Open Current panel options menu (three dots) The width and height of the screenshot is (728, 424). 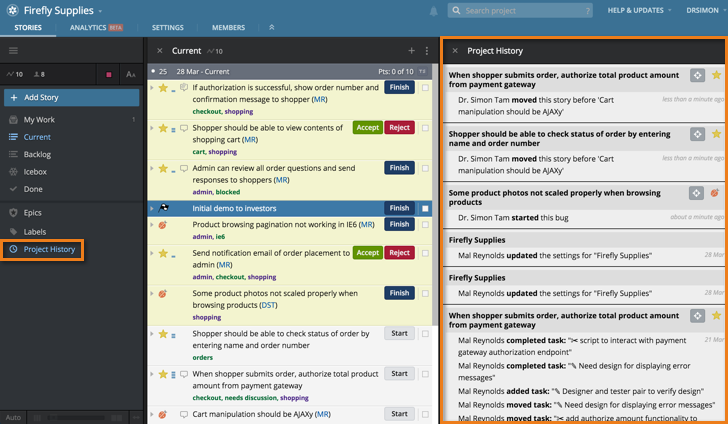(x=427, y=51)
